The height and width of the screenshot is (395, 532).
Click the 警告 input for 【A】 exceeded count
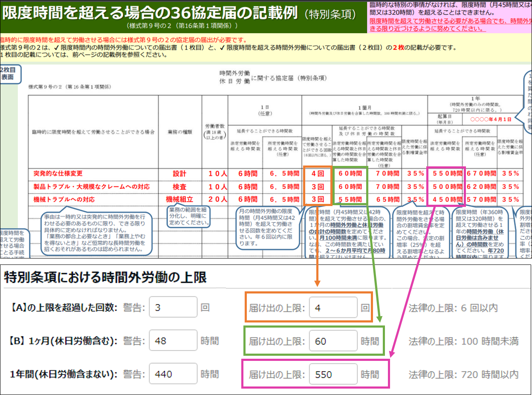173,308
